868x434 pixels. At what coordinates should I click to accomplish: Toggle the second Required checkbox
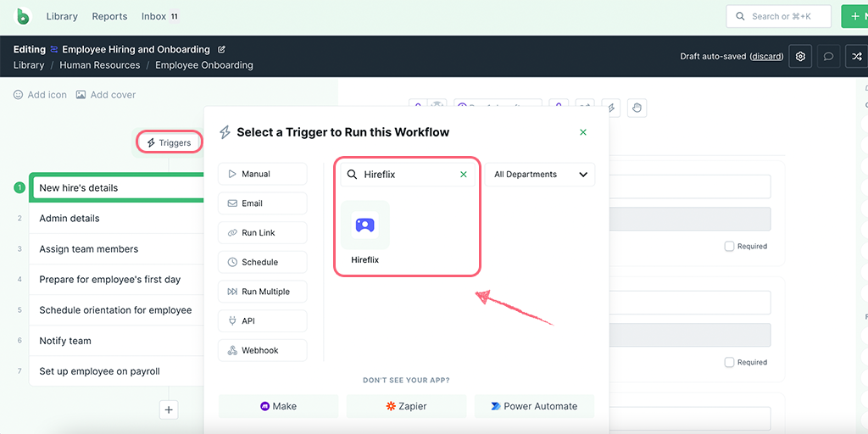coord(729,362)
